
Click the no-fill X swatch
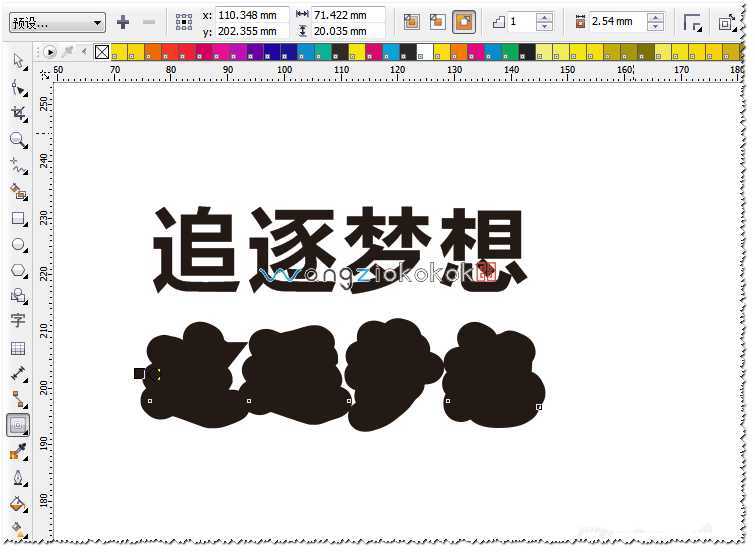click(x=101, y=52)
